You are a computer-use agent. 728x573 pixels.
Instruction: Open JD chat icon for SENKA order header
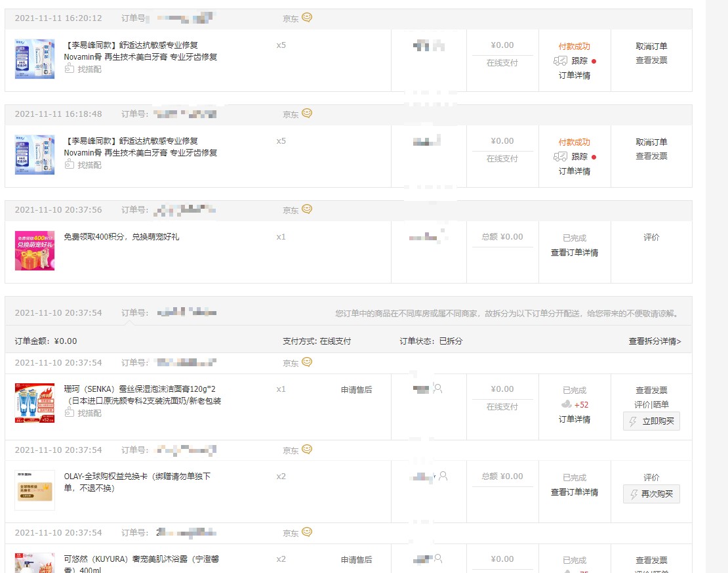[307, 362]
